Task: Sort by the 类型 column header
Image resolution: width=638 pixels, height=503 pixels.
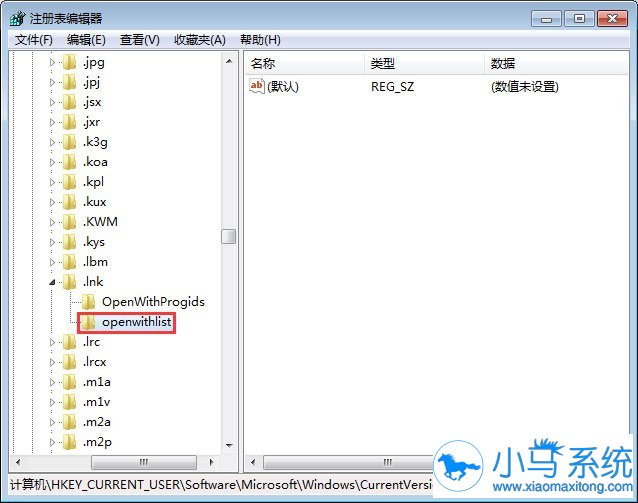Action: [424, 63]
